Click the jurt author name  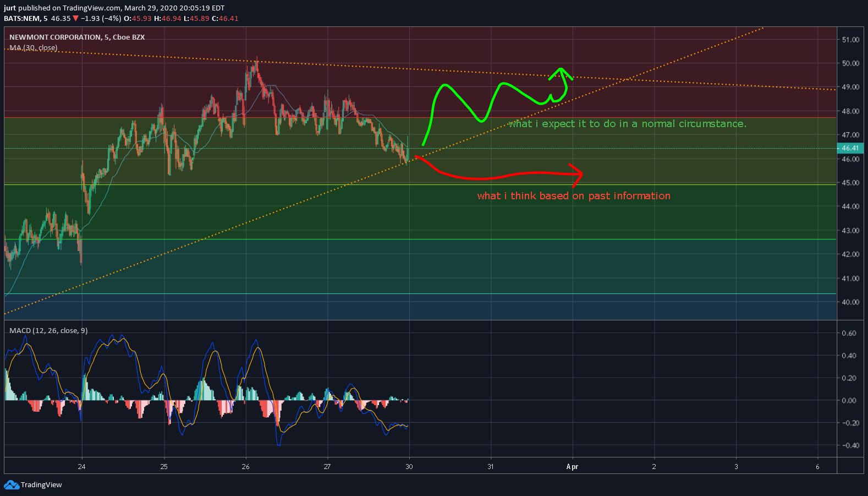click(10, 8)
